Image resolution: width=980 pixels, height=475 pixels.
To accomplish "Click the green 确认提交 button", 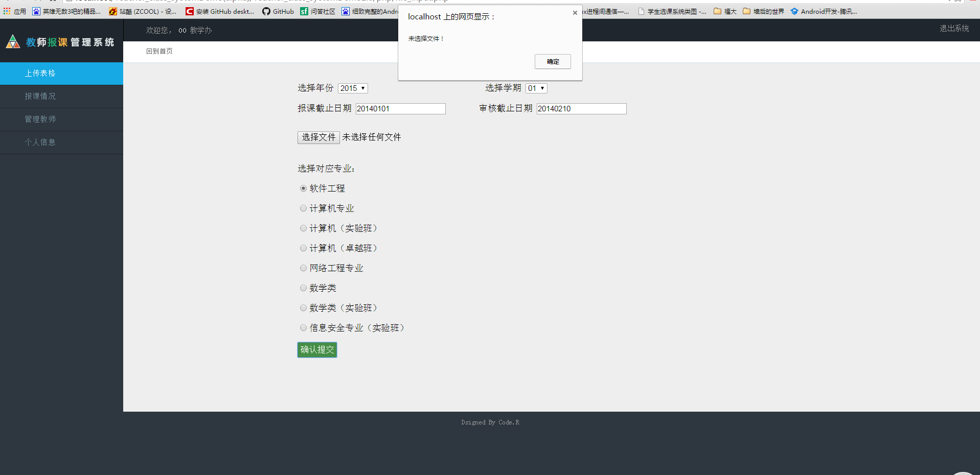I will 317,350.
